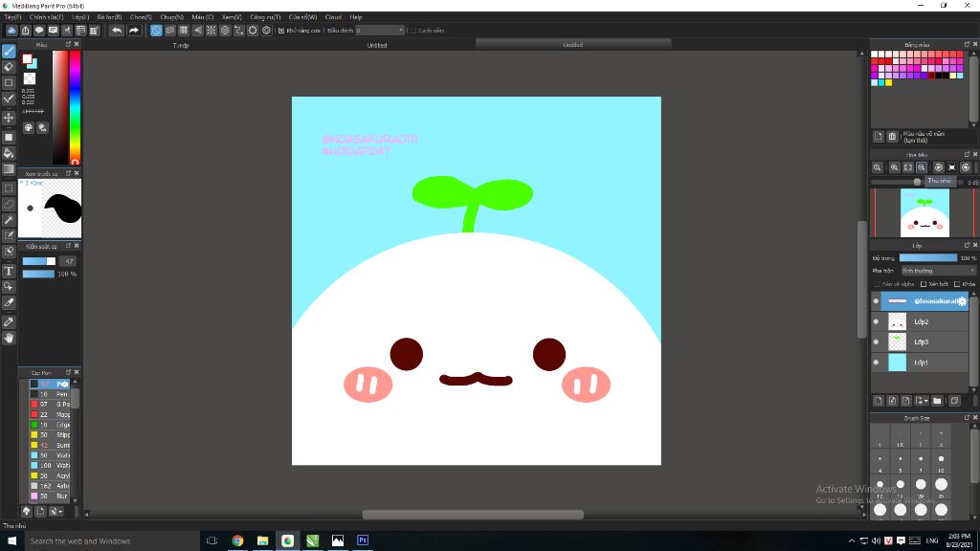Adjust the brush size slider showing 47
The width and height of the screenshot is (980, 551).
(x=38, y=261)
